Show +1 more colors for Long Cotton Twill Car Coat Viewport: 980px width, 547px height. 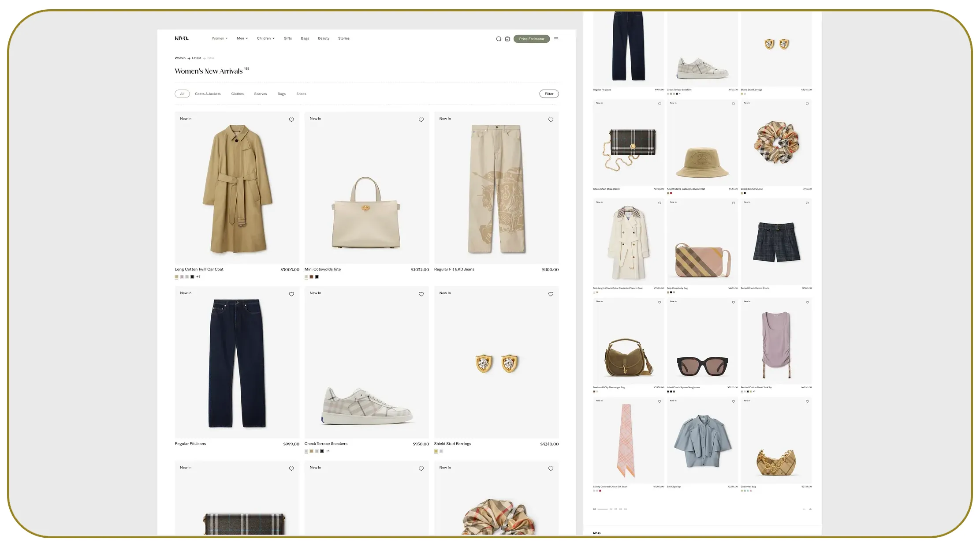[x=198, y=277]
